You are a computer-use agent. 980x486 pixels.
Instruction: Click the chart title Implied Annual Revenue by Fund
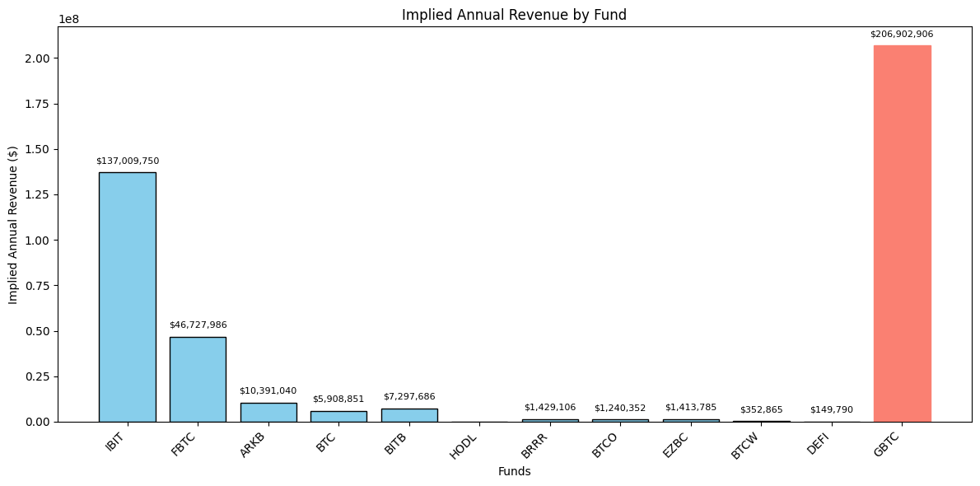click(514, 15)
